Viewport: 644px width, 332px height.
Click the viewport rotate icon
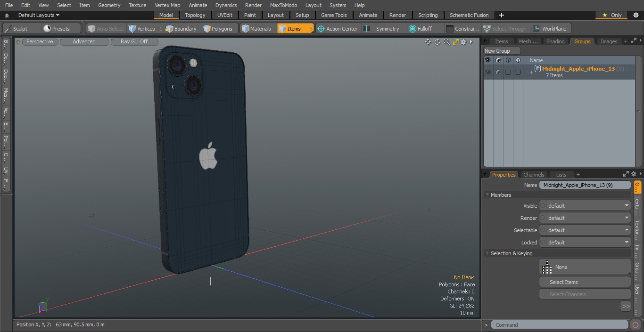point(437,42)
